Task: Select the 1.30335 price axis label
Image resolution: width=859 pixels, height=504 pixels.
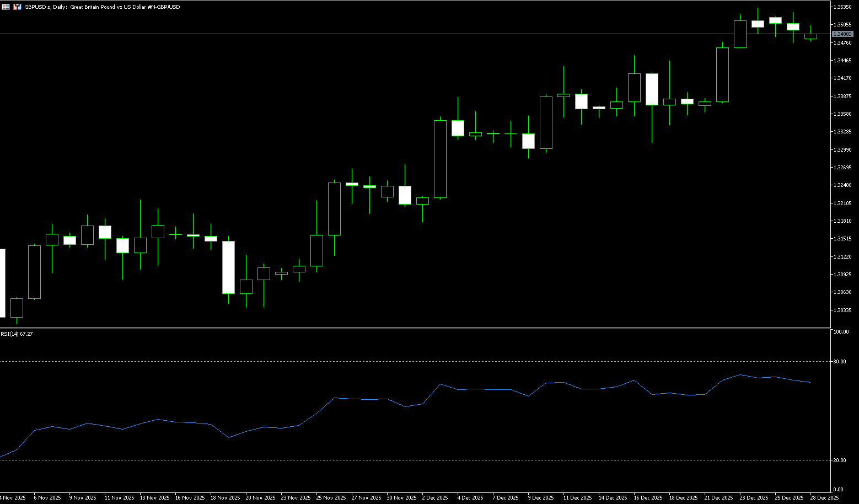Action: coord(842,310)
